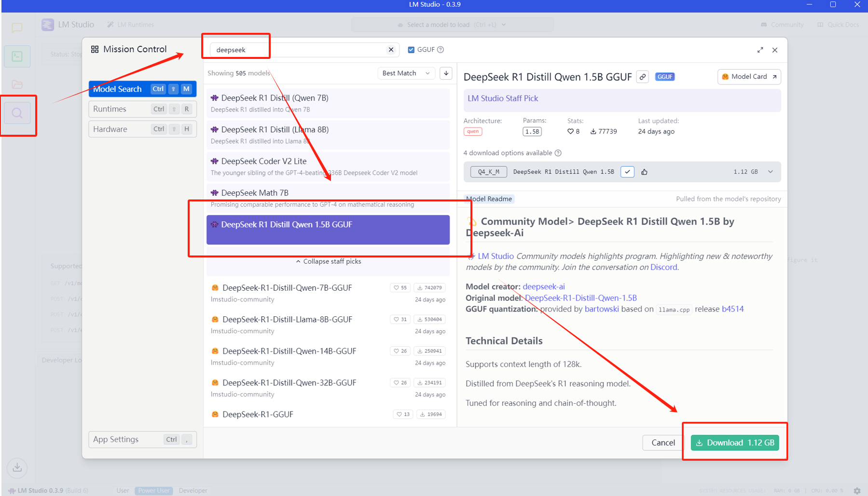The height and width of the screenshot is (496, 868).
Task: Click the GGUF badge beside model title
Action: click(x=665, y=77)
